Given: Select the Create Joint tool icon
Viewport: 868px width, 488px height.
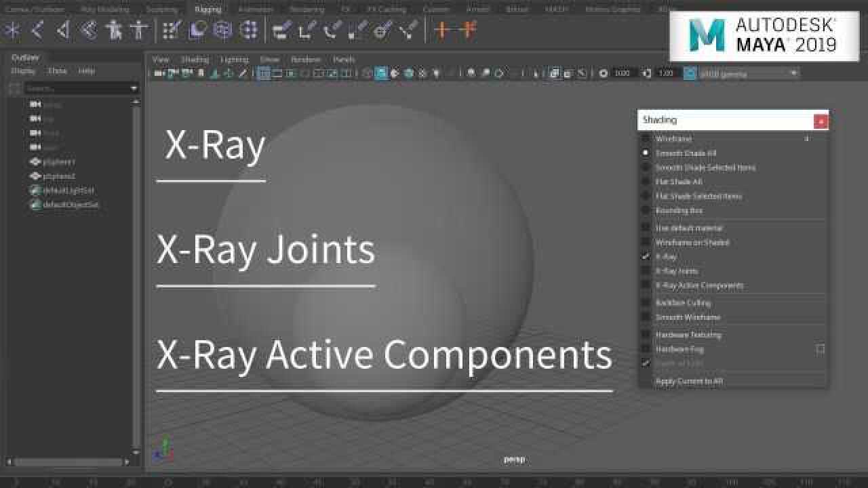Looking at the screenshot, I should [x=11, y=29].
